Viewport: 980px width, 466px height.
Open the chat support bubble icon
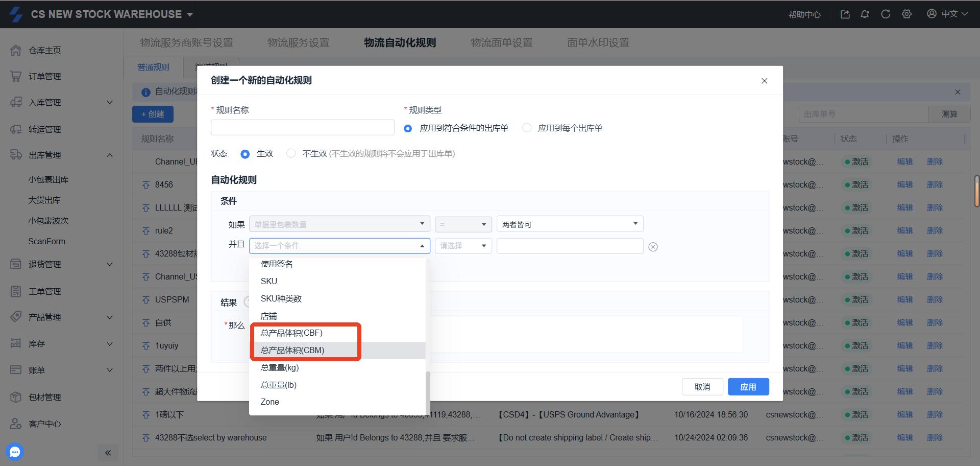[x=15, y=452]
